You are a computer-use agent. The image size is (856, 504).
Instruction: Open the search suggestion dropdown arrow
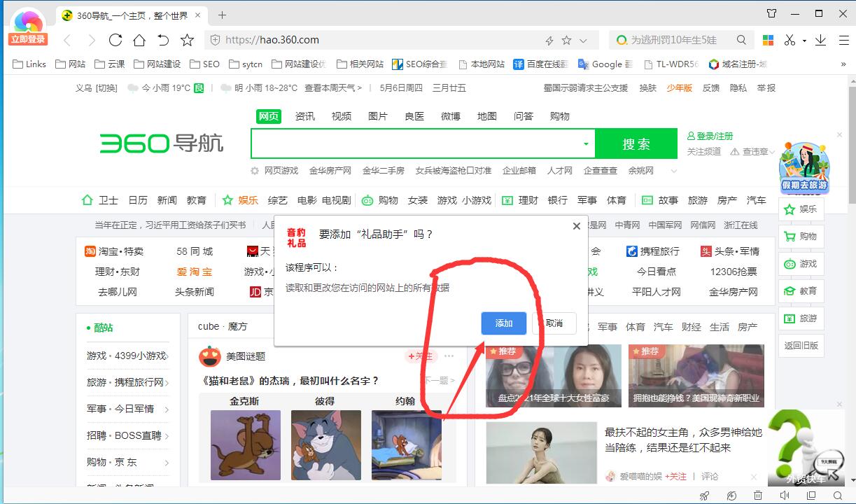coord(586,144)
